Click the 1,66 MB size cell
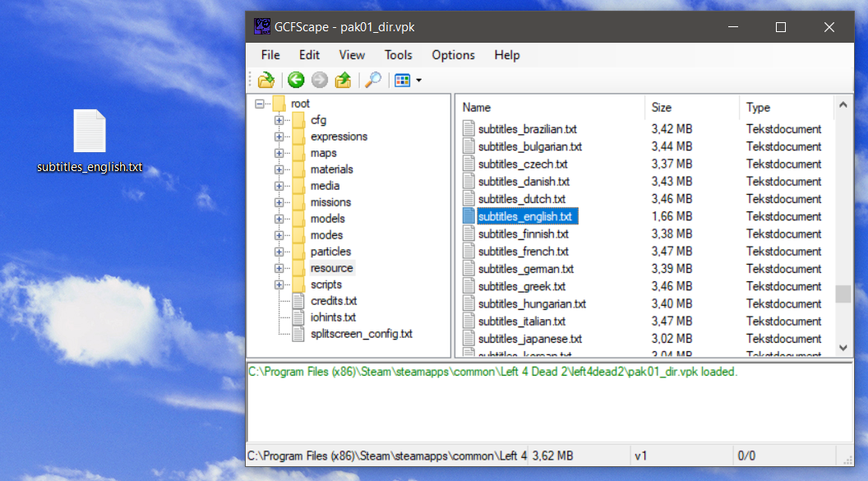This screenshot has width=868, height=481. click(x=672, y=216)
